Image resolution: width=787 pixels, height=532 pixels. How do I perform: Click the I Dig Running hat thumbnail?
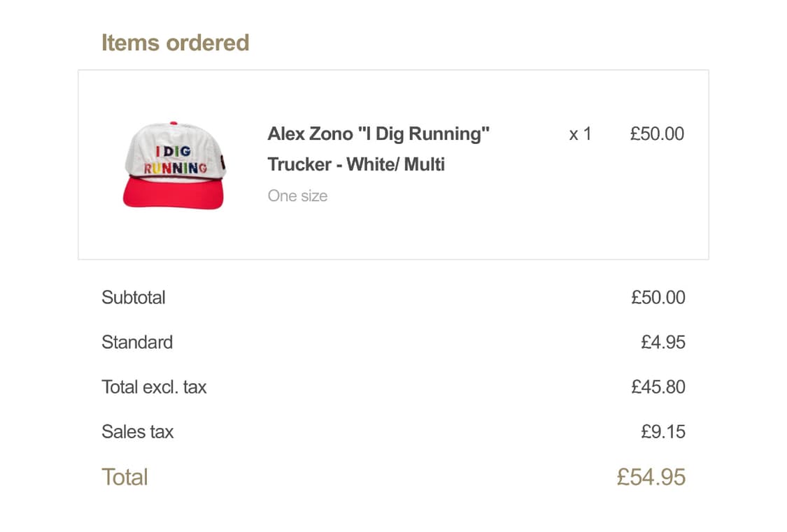pos(175,165)
